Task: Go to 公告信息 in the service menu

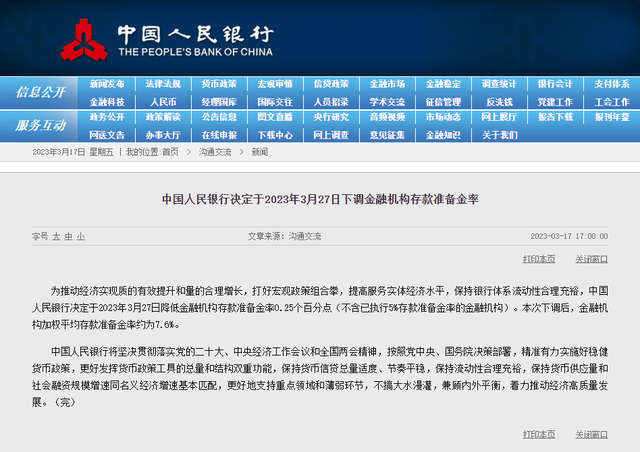Action: [x=219, y=117]
